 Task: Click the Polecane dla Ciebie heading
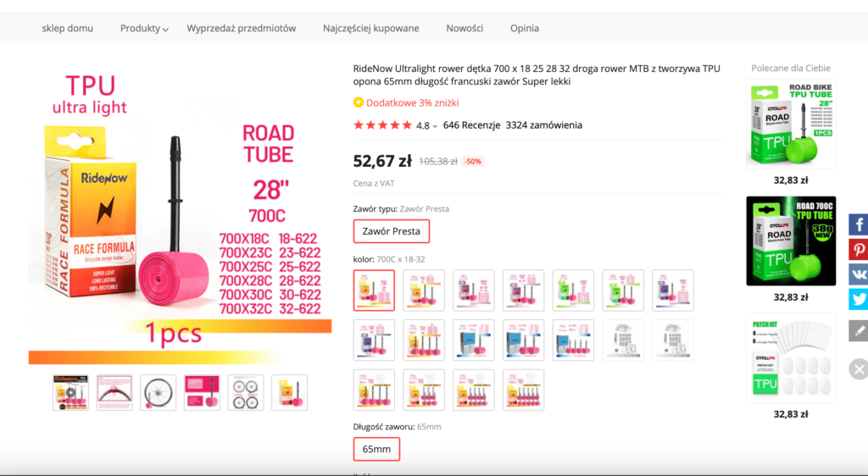point(791,68)
